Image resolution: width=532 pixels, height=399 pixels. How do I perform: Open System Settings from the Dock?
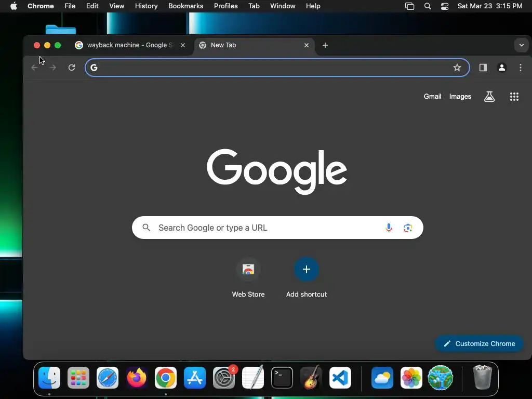click(224, 378)
